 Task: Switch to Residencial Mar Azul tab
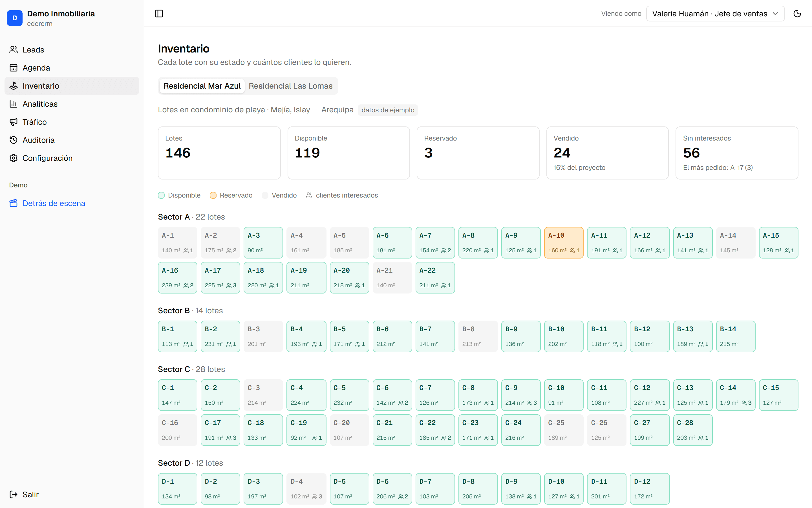[202, 86]
